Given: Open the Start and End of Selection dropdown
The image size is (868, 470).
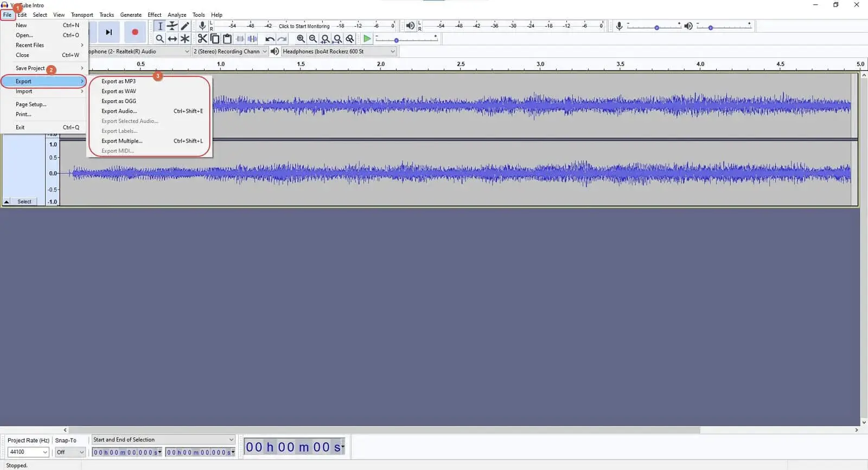Looking at the screenshot, I should click(163, 440).
